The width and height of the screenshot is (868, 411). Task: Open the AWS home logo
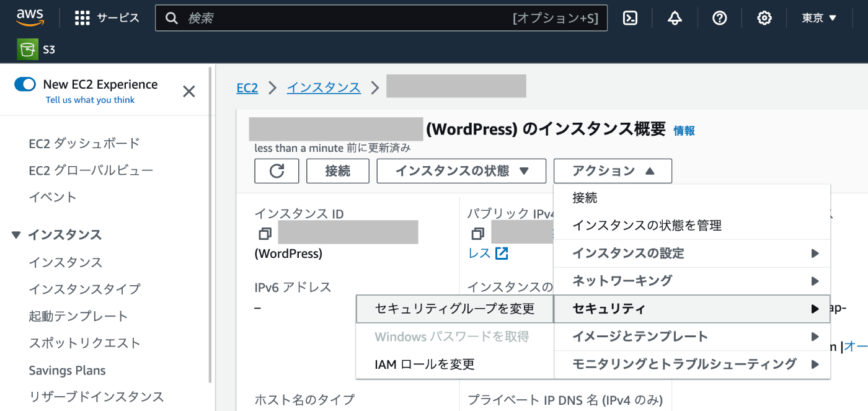(30, 18)
